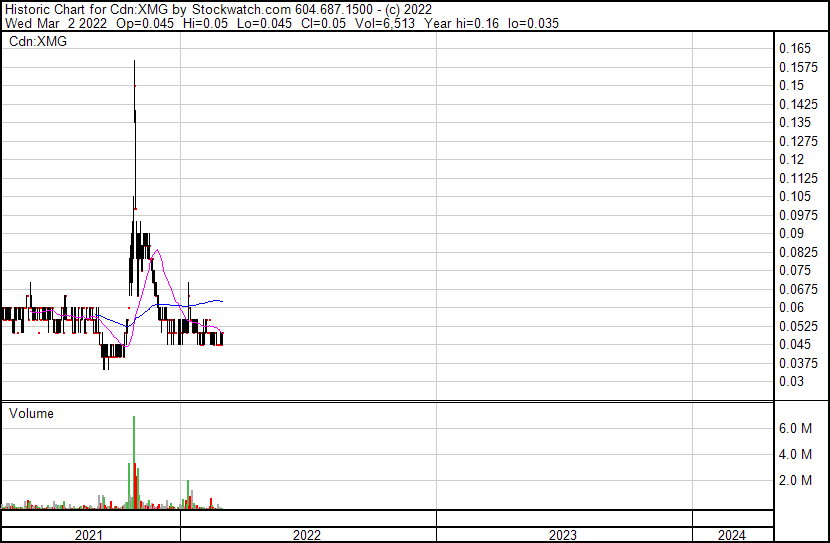Click the Wed Mar 2 2022 date
Viewport: 830px width, 543px height.
pyautogui.click(x=56, y=23)
